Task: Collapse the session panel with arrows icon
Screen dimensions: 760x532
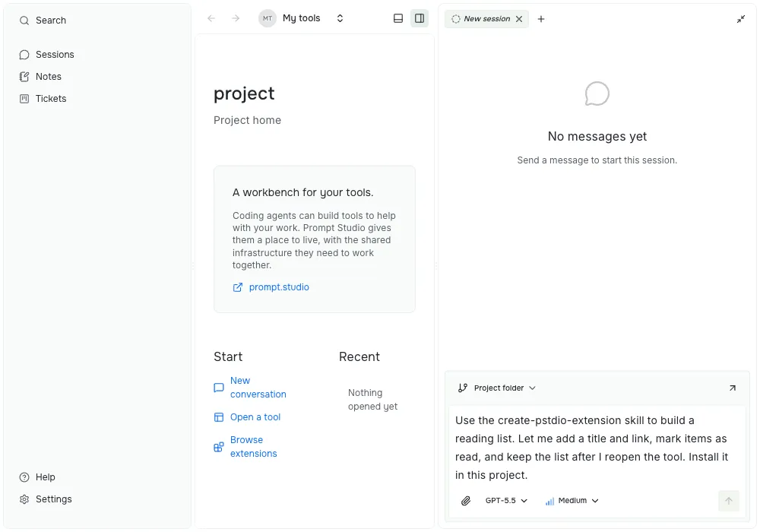Action: (740, 19)
